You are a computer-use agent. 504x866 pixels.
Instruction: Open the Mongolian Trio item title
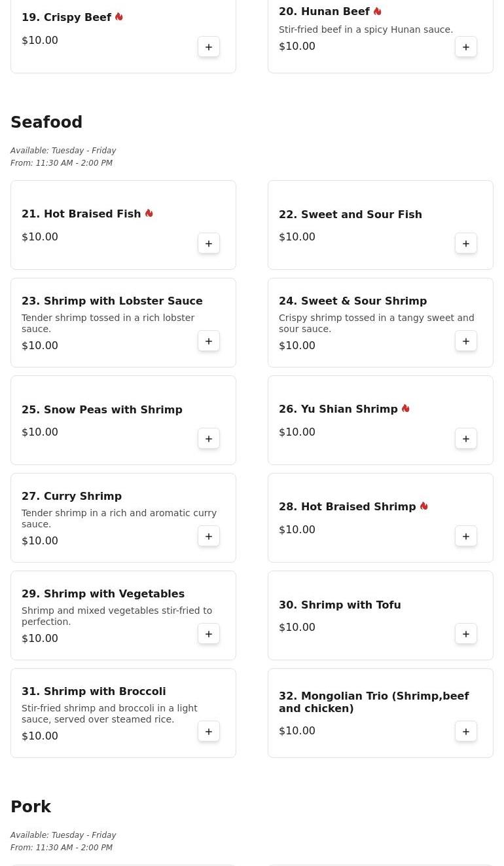click(x=373, y=702)
